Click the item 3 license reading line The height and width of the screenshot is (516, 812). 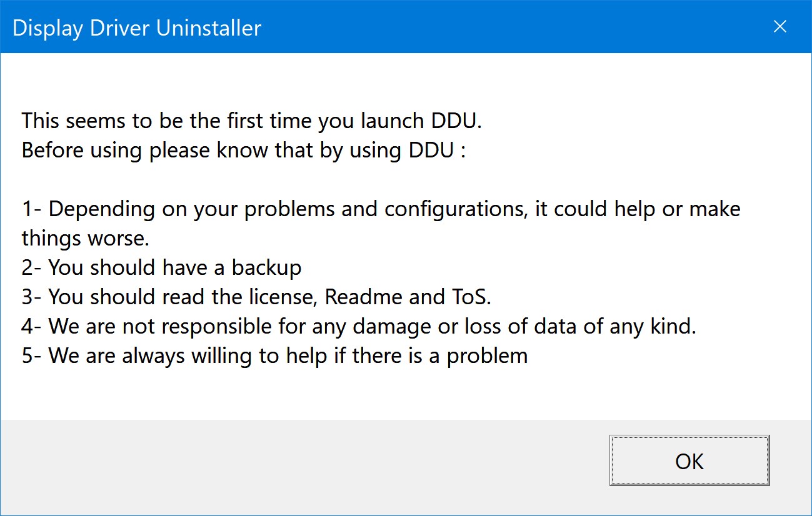coord(256,297)
